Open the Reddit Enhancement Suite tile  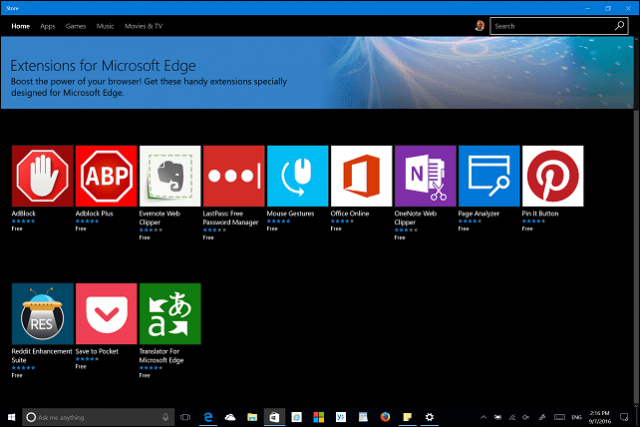point(42,314)
